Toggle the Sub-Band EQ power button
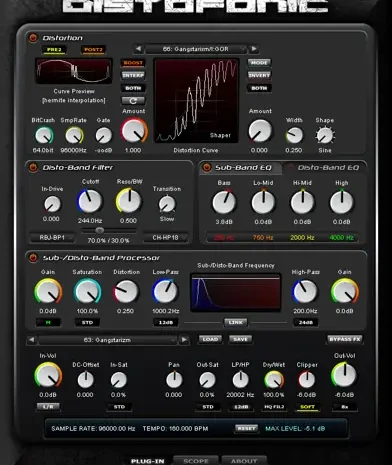The height and width of the screenshot is (465, 392). (207, 167)
